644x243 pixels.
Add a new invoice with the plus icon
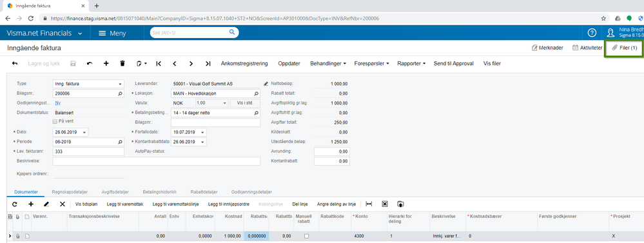pos(106,64)
